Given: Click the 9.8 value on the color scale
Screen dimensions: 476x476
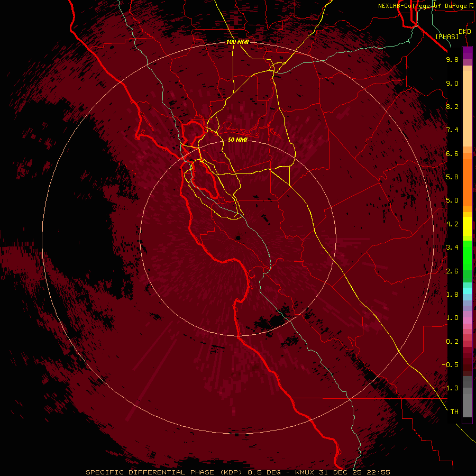Looking at the screenshot, I should [x=452, y=59].
